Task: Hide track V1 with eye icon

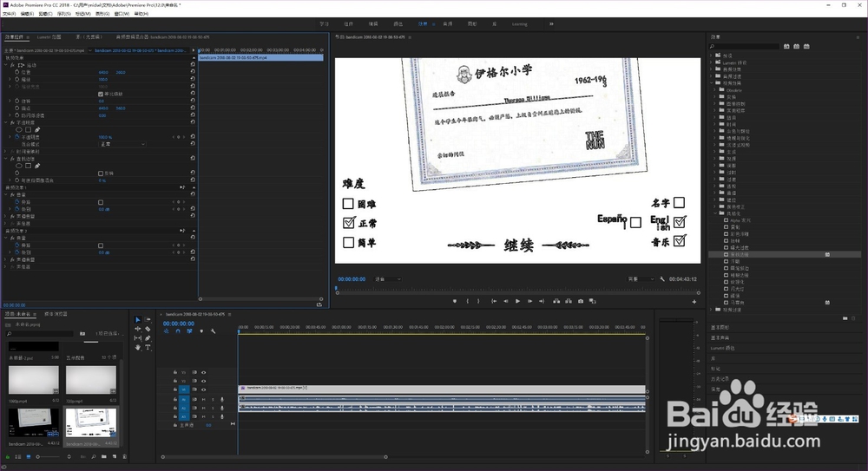Action: (204, 389)
